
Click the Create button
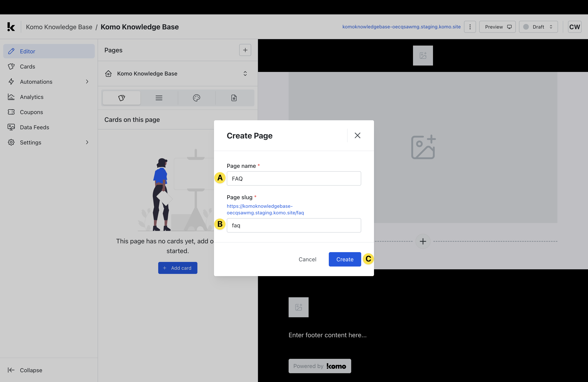345,259
